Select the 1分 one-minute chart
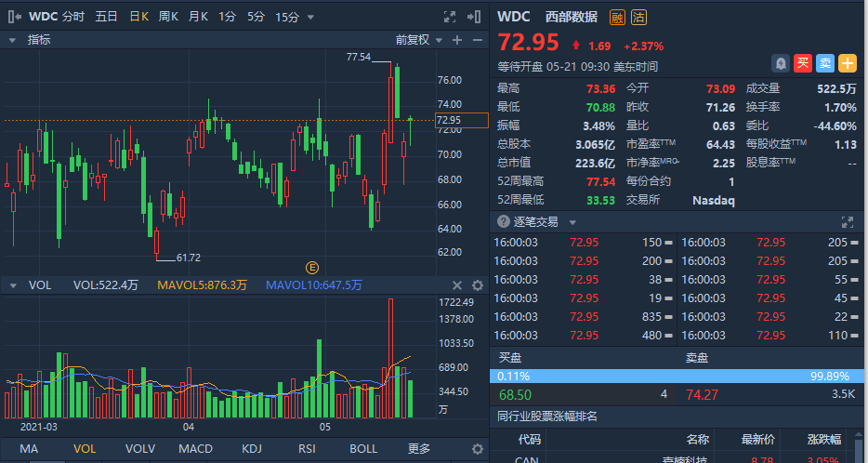 227,17
